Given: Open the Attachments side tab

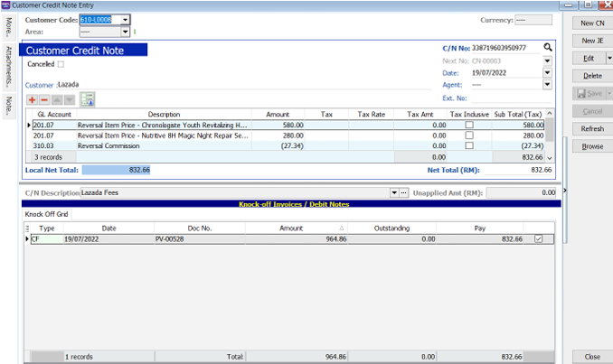Looking at the screenshot, I should coord(8,65).
